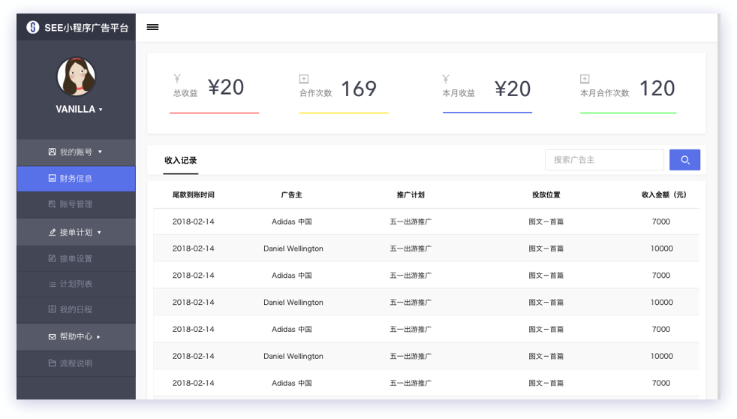Screen dimensions: 737x419
Task: Collapse the 接单计划 sidebar section
Action: pos(76,232)
